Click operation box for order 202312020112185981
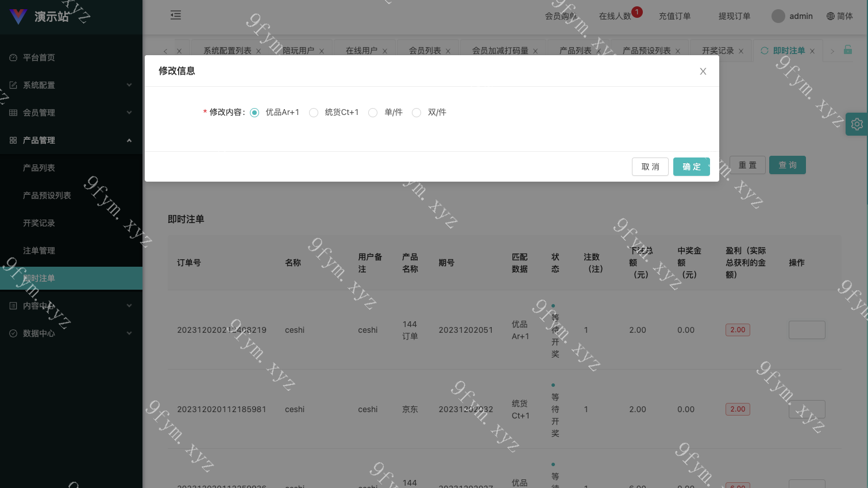868x488 pixels. (x=807, y=409)
